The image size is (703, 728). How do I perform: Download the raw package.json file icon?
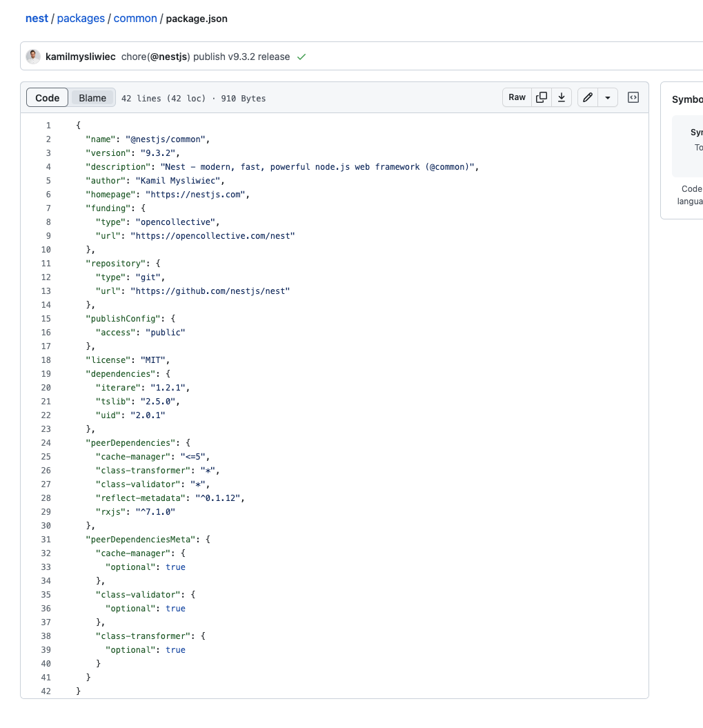[x=561, y=97]
